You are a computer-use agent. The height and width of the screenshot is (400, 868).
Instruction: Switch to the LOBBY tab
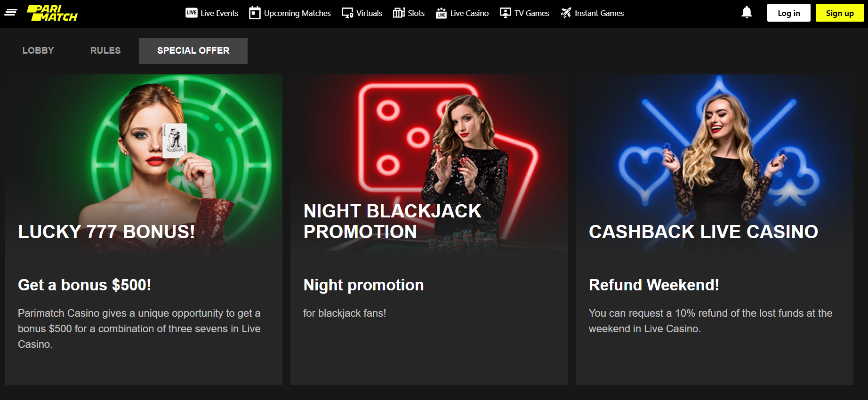(x=38, y=50)
